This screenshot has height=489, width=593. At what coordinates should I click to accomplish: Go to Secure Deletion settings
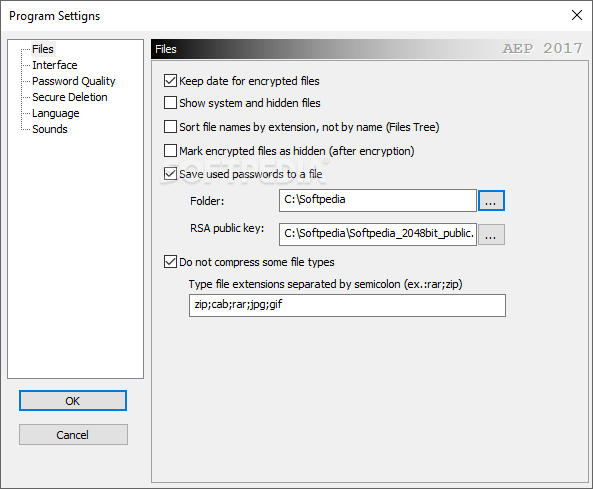click(x=70, y=97)
